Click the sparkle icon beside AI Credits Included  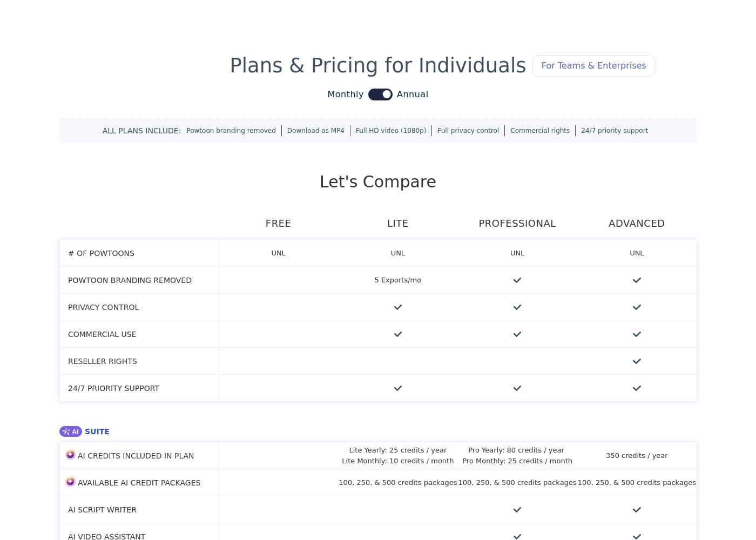tap(70, 455)
